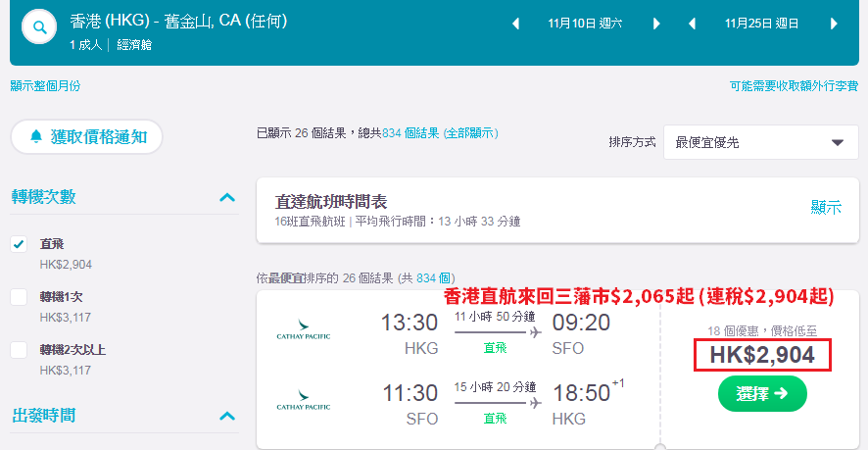Image resolution: width=868 pixels, height=450 pixels.
Task: Open the 排序方式 sort dropdown
Action: point(761,142)
